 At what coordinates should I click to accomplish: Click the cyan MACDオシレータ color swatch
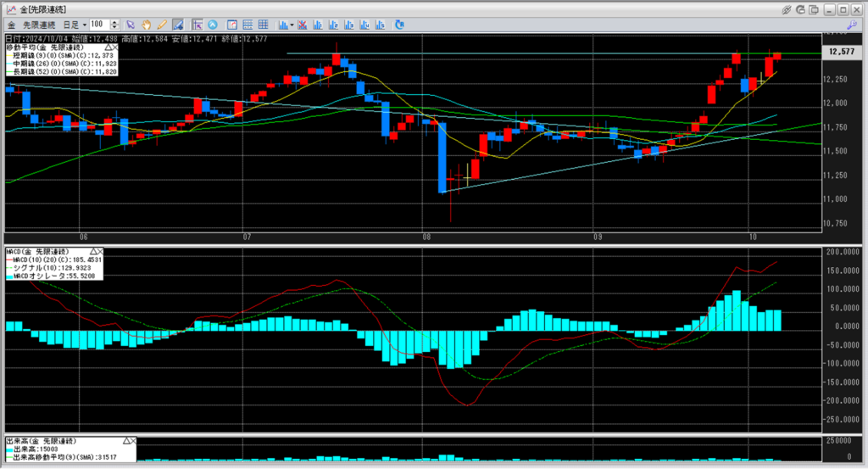11,276
